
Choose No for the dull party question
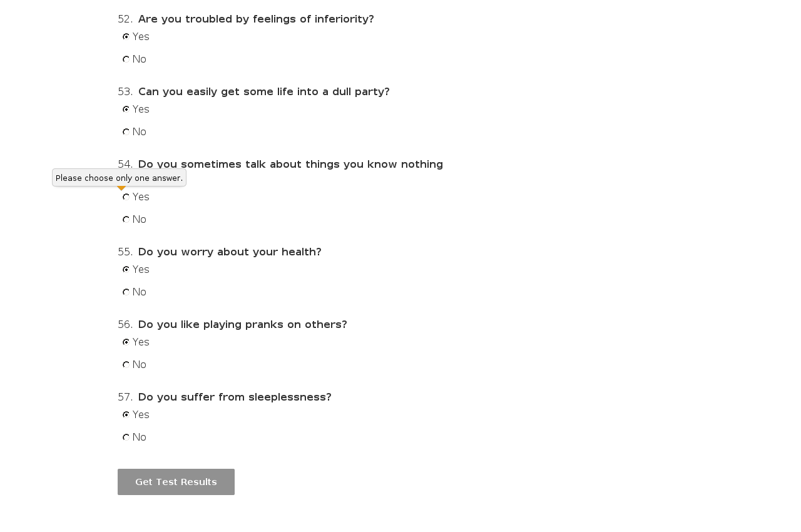pos(126,132)
